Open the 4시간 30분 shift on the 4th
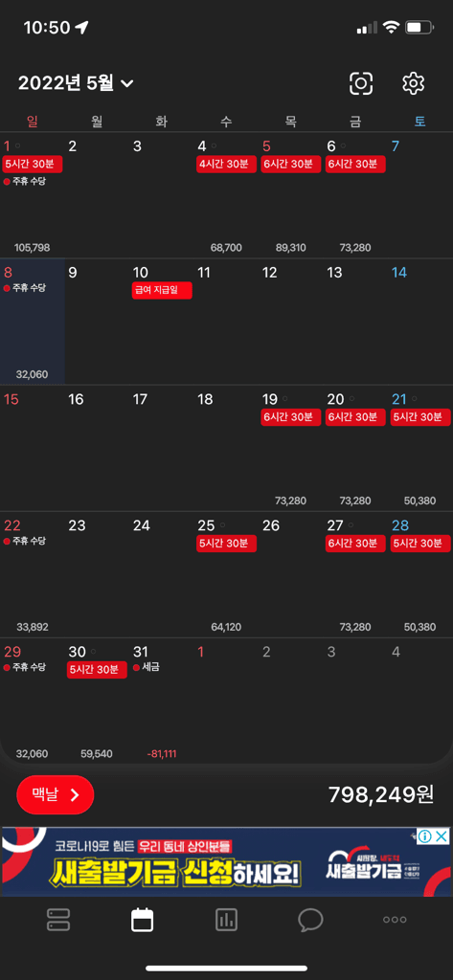 (226, 165)
